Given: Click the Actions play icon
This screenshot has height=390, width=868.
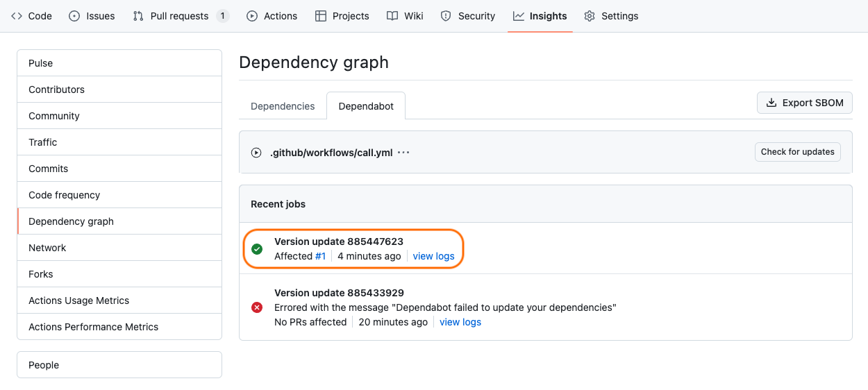Looking at the screenshot, I should (252, 16).
